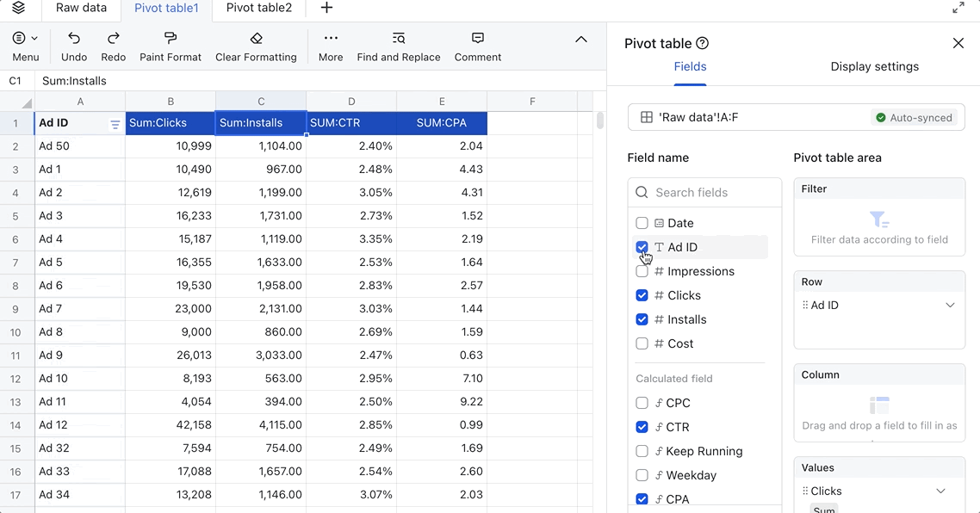Open the Display settings tab
The image size is (980, 513).
pos(874,66)
